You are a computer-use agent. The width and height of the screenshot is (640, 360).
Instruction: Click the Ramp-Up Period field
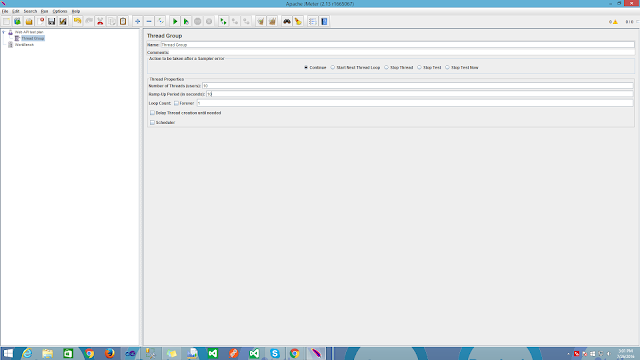pyautogui.click(x=420, y=94)
